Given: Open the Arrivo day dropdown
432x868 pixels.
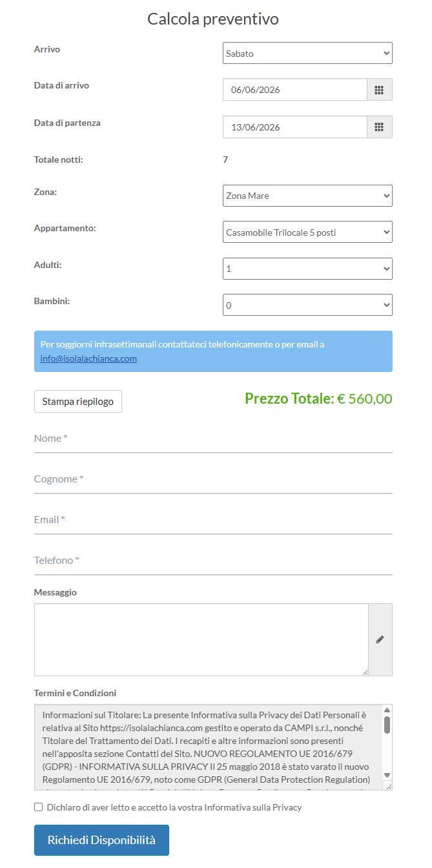Looking at the screenshot, I should click(307, 54).
